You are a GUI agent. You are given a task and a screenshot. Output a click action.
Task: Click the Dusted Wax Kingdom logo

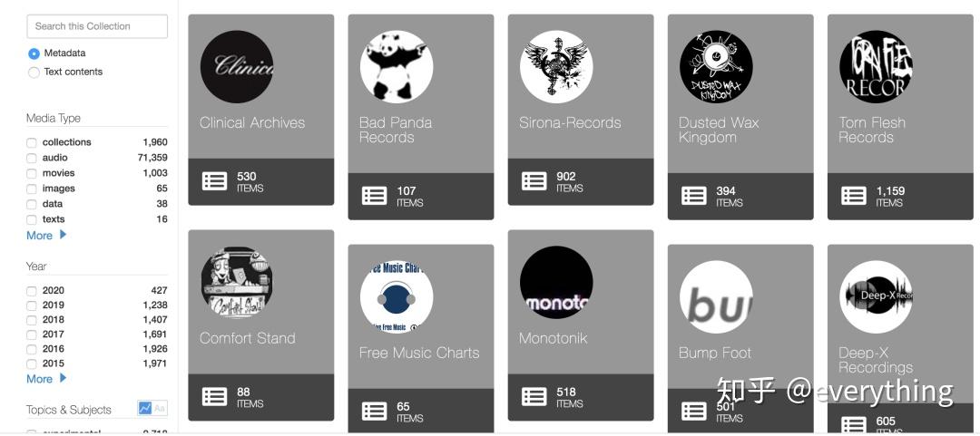716,66
